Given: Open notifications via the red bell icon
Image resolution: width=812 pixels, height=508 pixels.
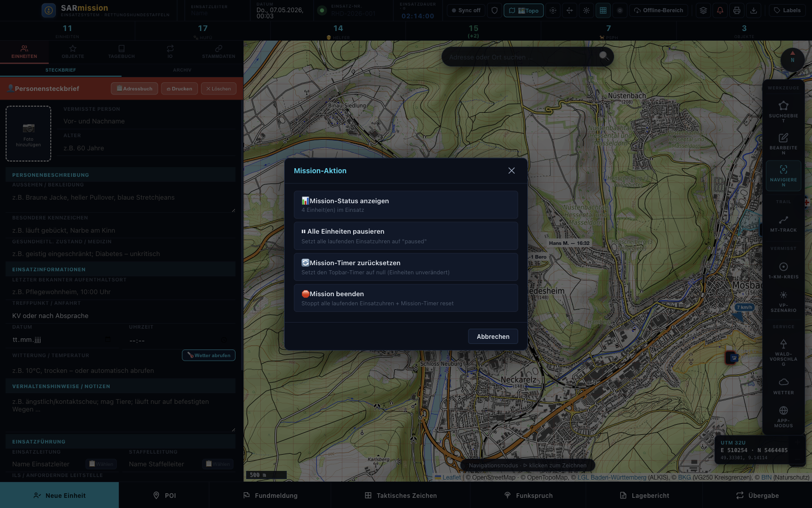Looking at the screenshot, I should (720, 10).
